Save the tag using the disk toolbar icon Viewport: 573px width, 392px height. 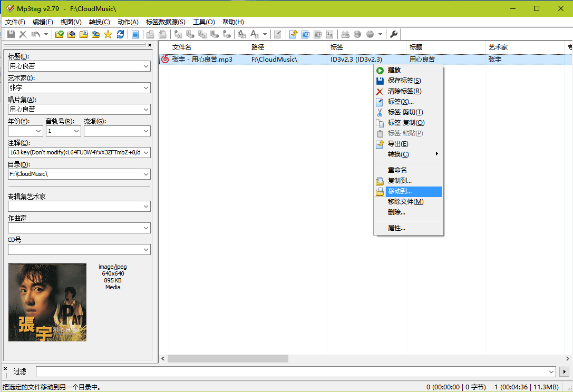tap(11, 34)
